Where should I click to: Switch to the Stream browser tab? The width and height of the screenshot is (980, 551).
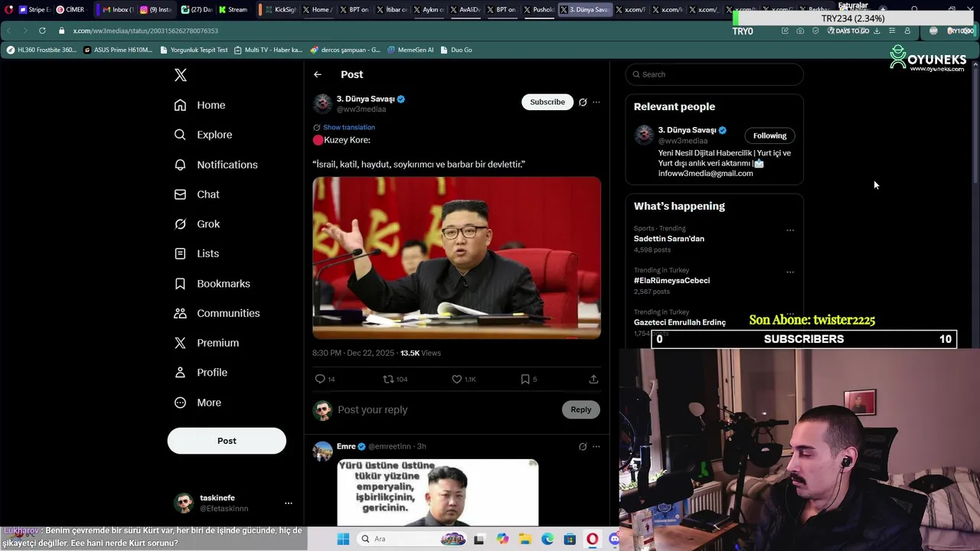point(233,10)
